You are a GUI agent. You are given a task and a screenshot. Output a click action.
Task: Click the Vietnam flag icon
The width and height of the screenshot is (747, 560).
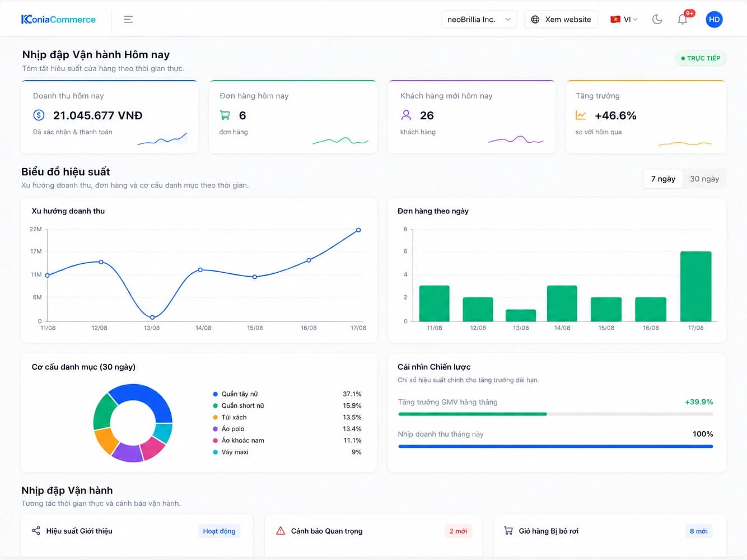click(x=615, y=19)
